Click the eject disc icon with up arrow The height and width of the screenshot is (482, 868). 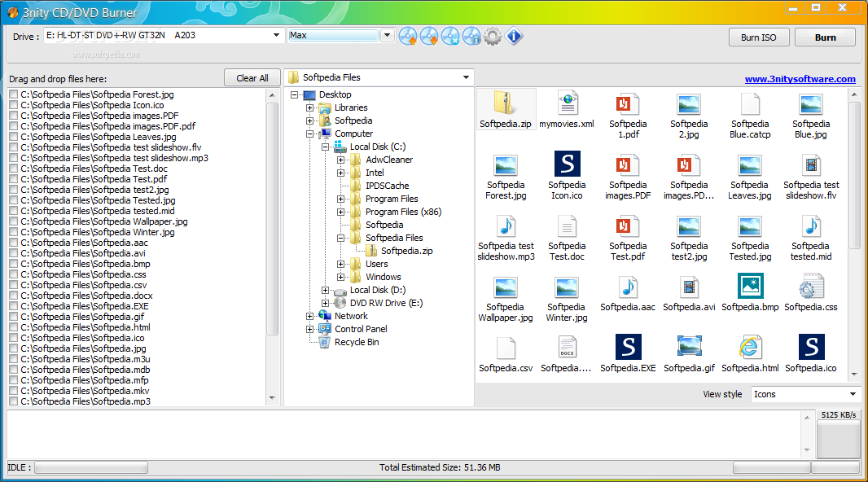click(x=408, y=37)
